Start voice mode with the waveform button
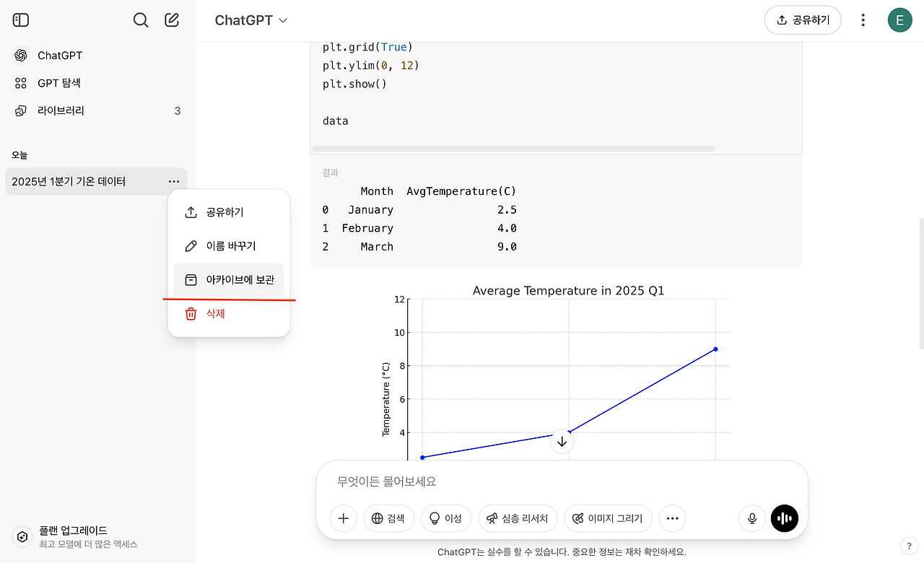 [x=785, y=518]
